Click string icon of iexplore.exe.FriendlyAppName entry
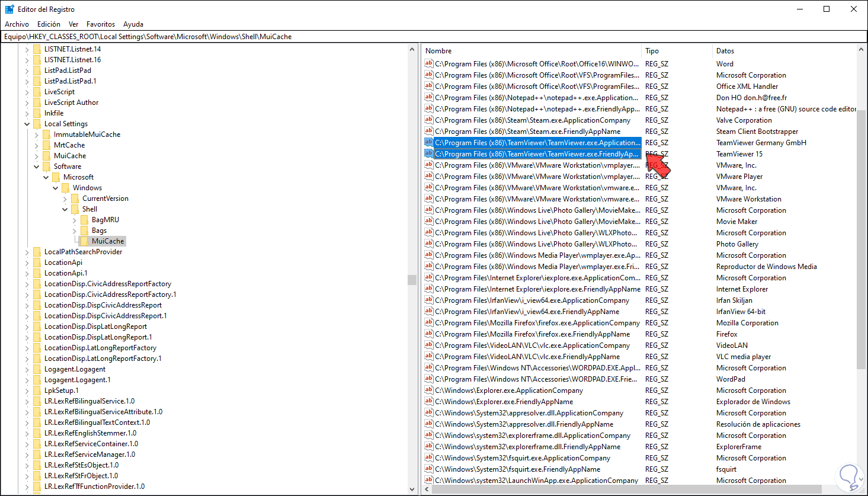Viewport: 868px width, 496px height. (x=429, y=289)
